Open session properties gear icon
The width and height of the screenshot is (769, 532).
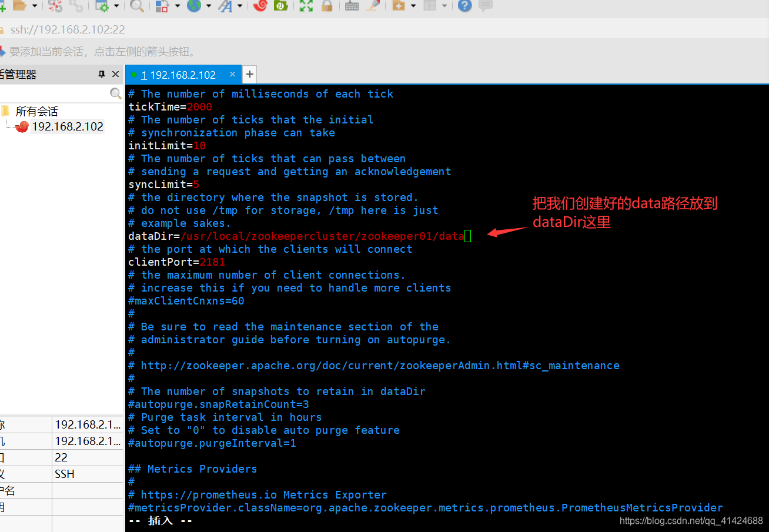click(102, 6)
